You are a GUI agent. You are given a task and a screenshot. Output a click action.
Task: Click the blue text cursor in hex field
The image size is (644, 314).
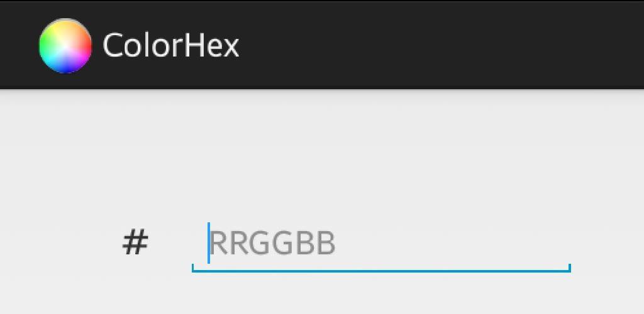click(x=209, y=242)
